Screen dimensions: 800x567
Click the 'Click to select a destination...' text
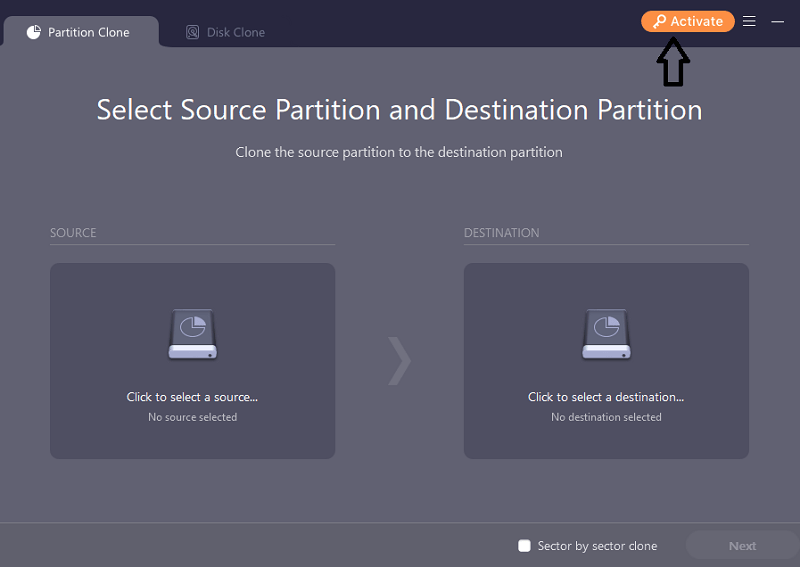[x=606, y=397]
